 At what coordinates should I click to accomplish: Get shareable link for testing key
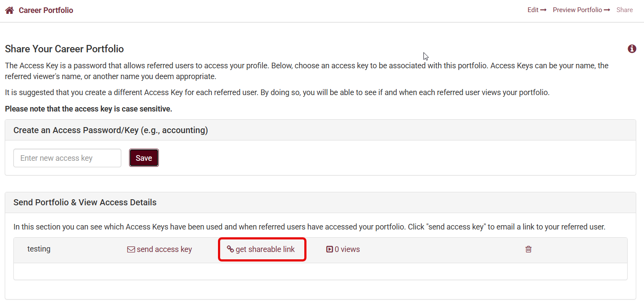click(265, 249)
